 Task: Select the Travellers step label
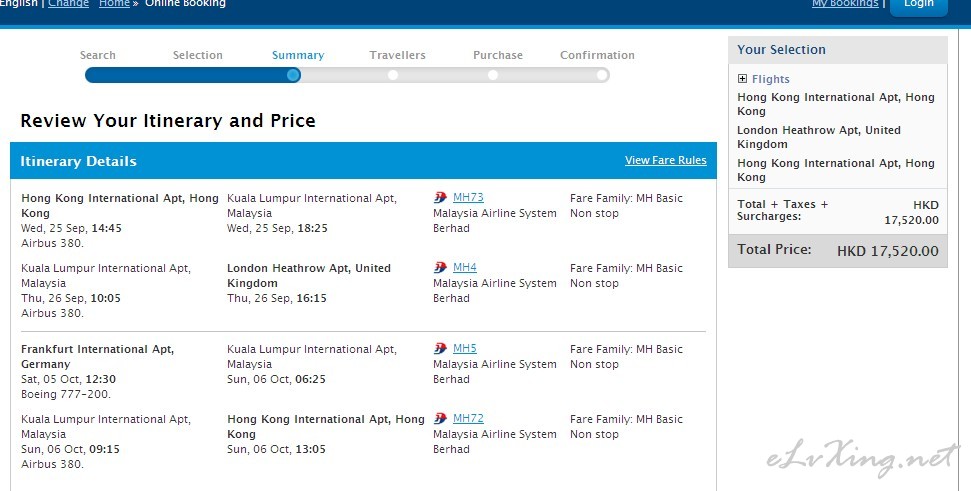pyautogui.click(x=398, y=55)
